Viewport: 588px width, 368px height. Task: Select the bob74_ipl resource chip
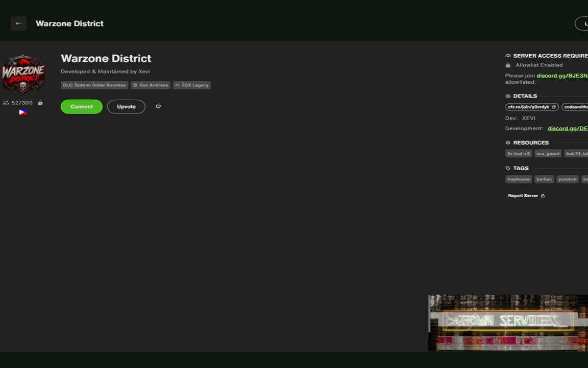pos(576,153)
